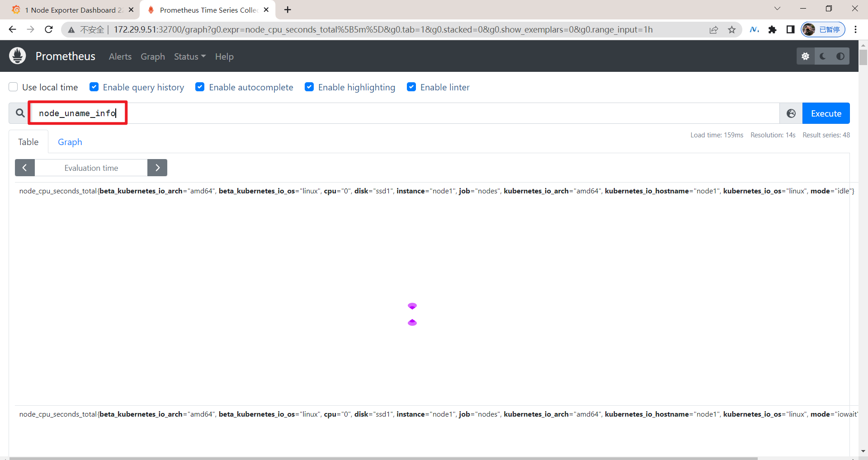Go back in browser history
Image resolution: width=868 pixels, height=460 pixels.
pyautogui.click(x=12, y=29)
